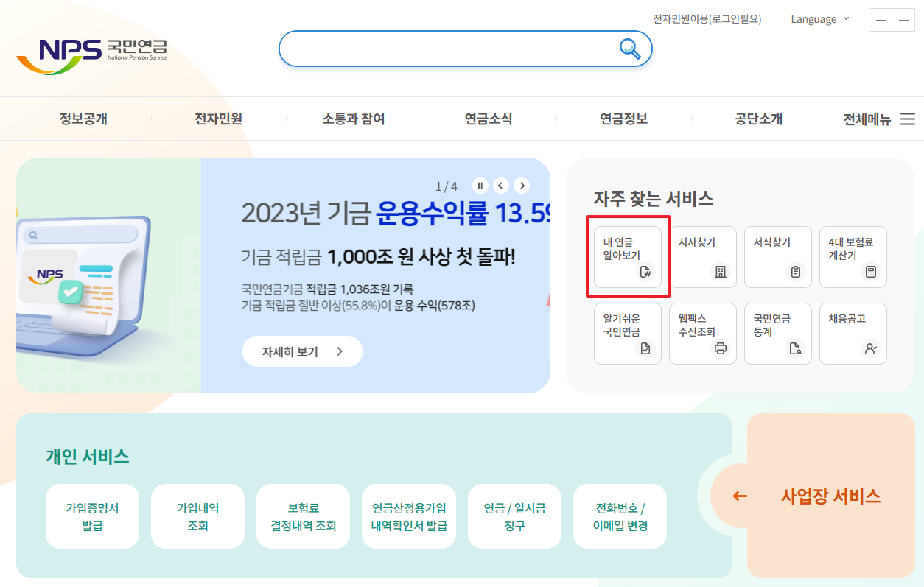Open 소통과 참여 menu
Image resolution: width=924 pixels, height=587 pixels.
pyautogui.click(x=354, y=119)
